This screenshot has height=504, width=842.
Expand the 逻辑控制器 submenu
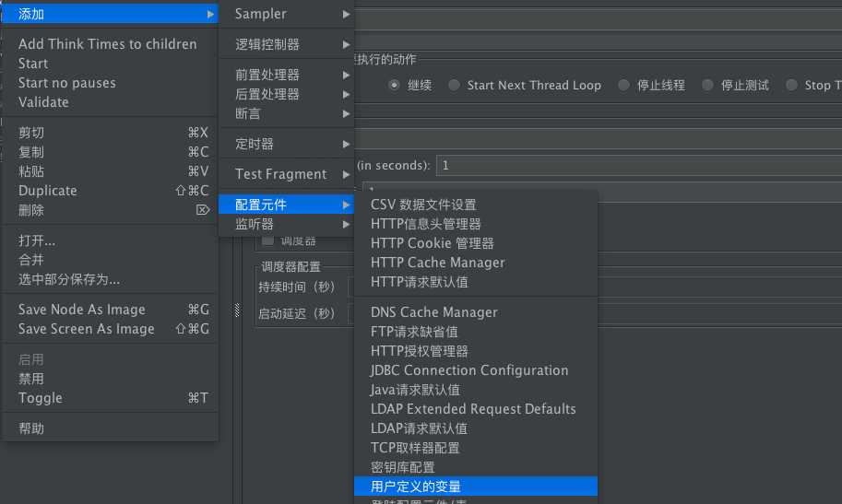point(286,44)
